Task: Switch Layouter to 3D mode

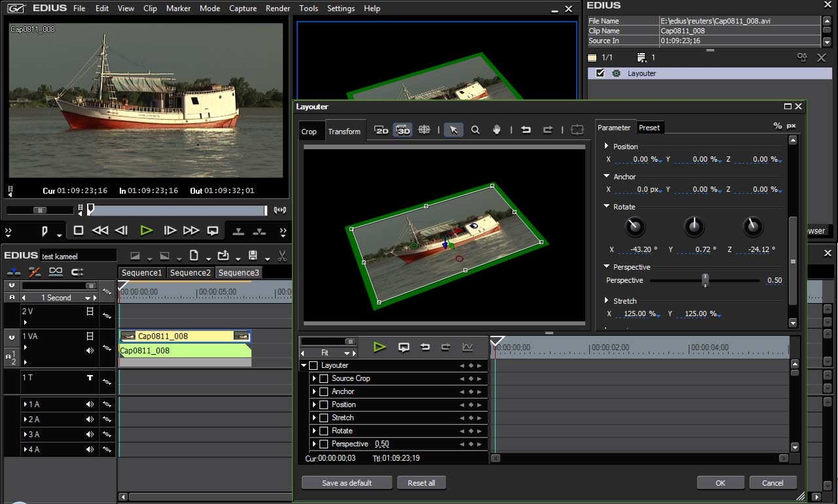Action: click(403, 130)
